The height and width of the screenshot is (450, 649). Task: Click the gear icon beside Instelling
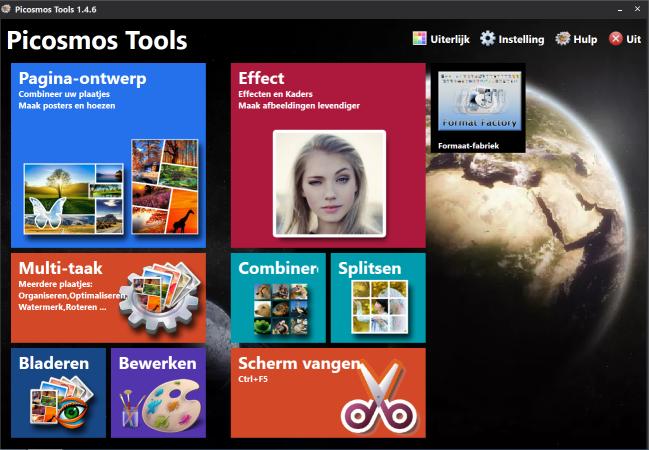click(488, 39)
